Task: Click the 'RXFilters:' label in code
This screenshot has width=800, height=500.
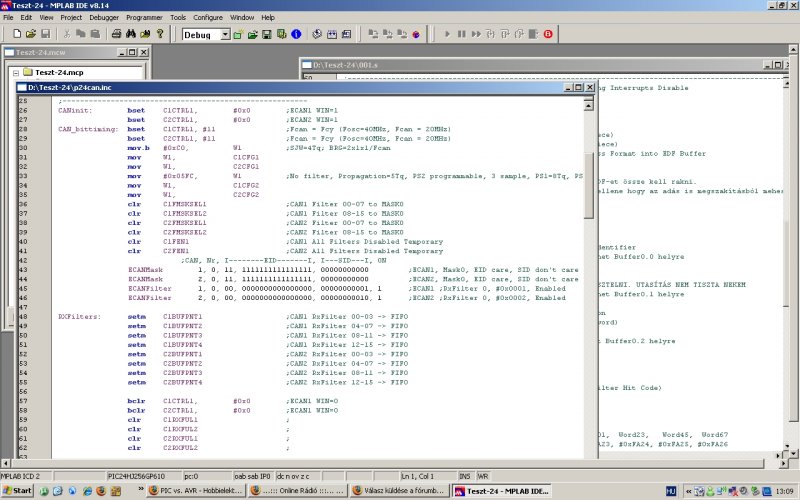Action: point(79,316)
